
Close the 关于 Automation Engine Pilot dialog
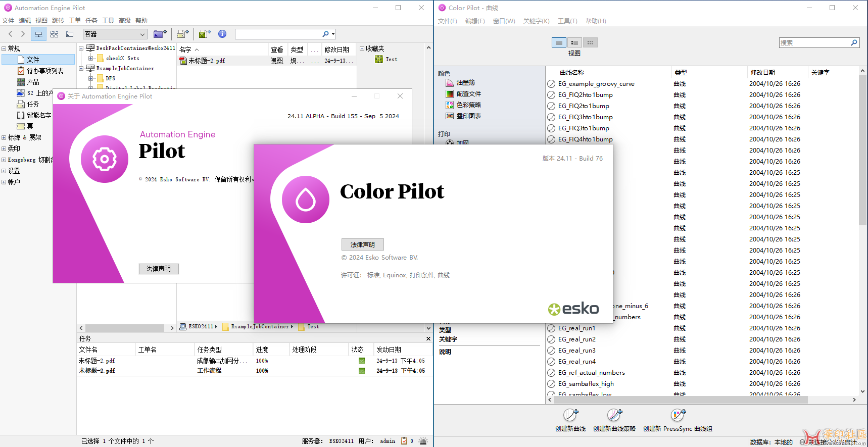pyautogui.click(x=400, y=96)
